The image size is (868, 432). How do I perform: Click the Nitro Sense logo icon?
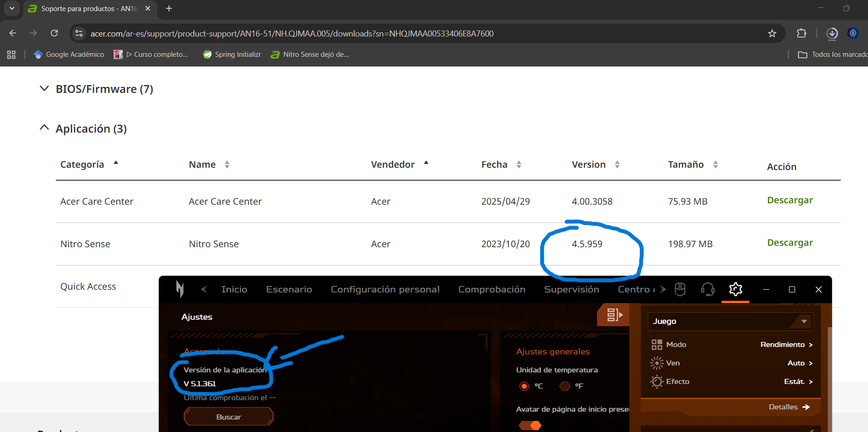[180, 289]
